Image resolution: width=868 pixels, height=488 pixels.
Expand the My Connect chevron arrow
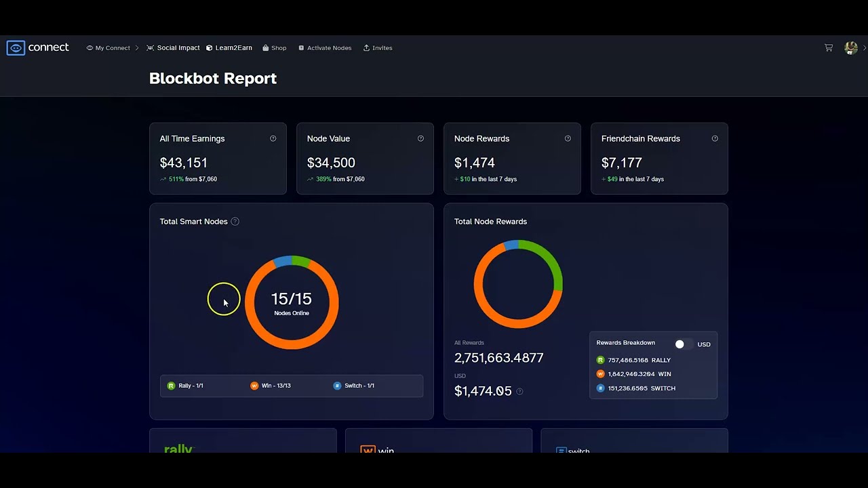[x=137, y=48]
